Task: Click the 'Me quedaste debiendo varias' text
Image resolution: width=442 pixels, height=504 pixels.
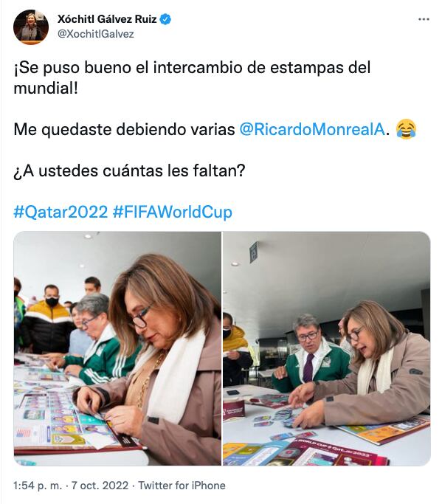Action: point(124,129)
